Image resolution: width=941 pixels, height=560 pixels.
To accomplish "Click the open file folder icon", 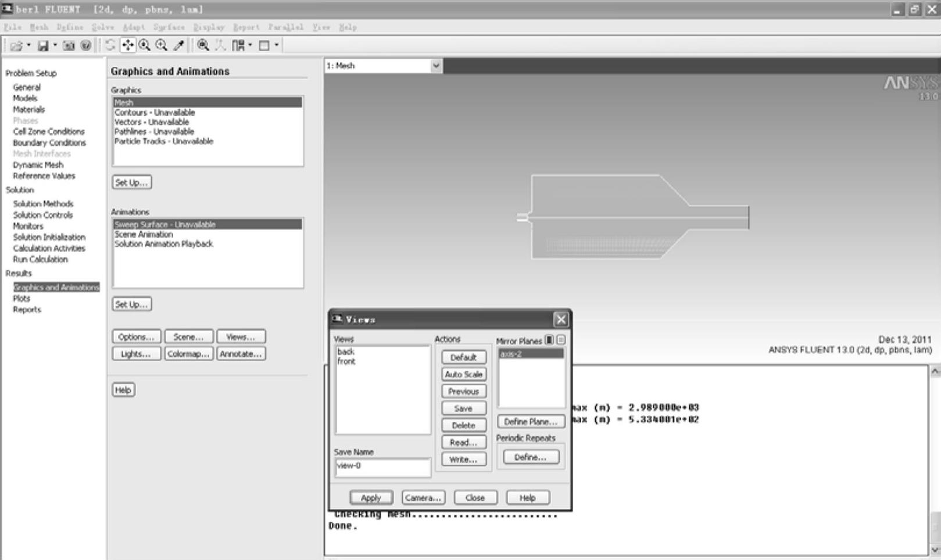I will click(16, 45).
